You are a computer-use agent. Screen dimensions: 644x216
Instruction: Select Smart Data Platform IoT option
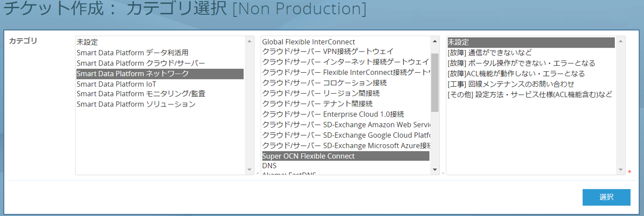pos(116,84)
